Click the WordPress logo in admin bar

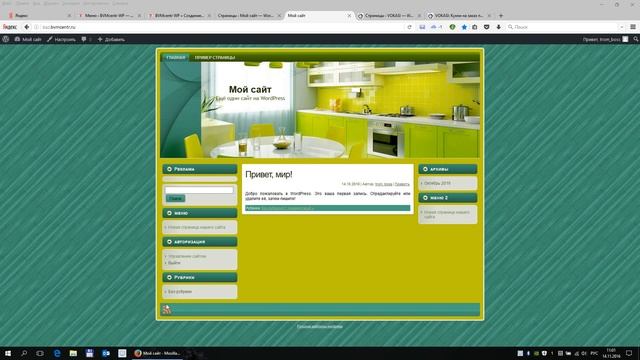(6, 39)
